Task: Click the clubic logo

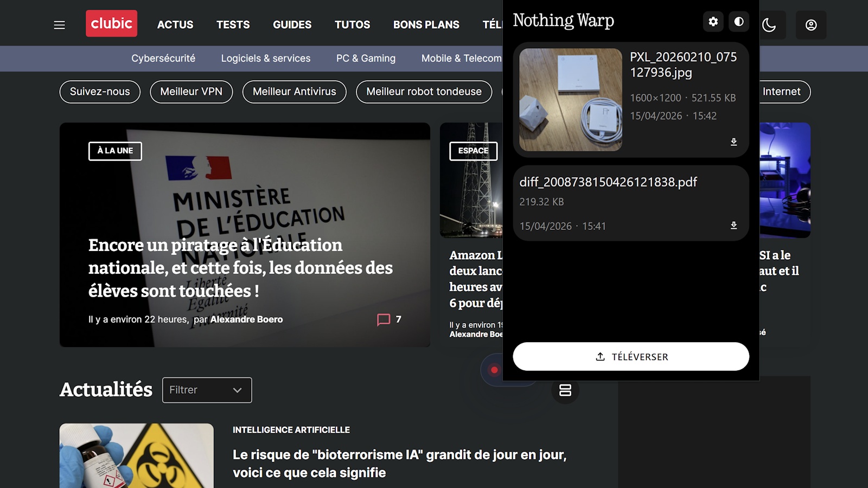Action: (x=111, y=23)
